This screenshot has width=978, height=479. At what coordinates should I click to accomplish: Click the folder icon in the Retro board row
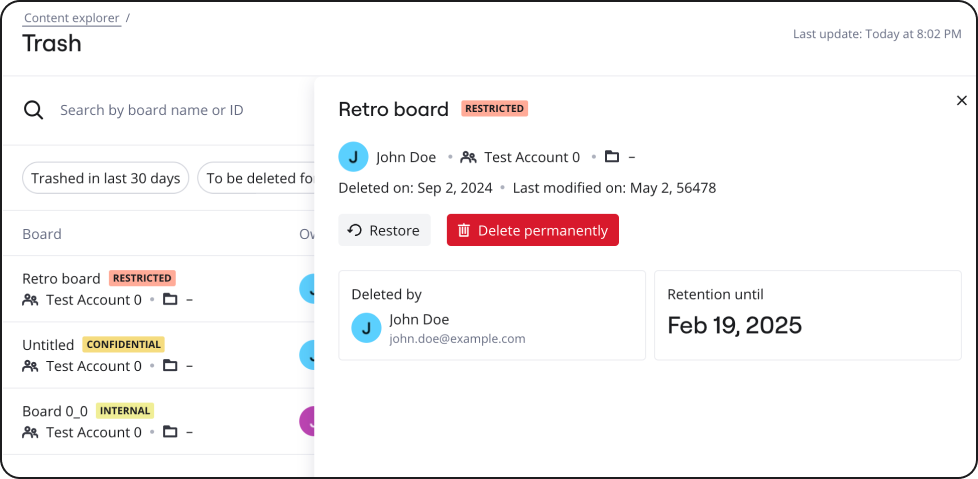click(x=170, y=300)
